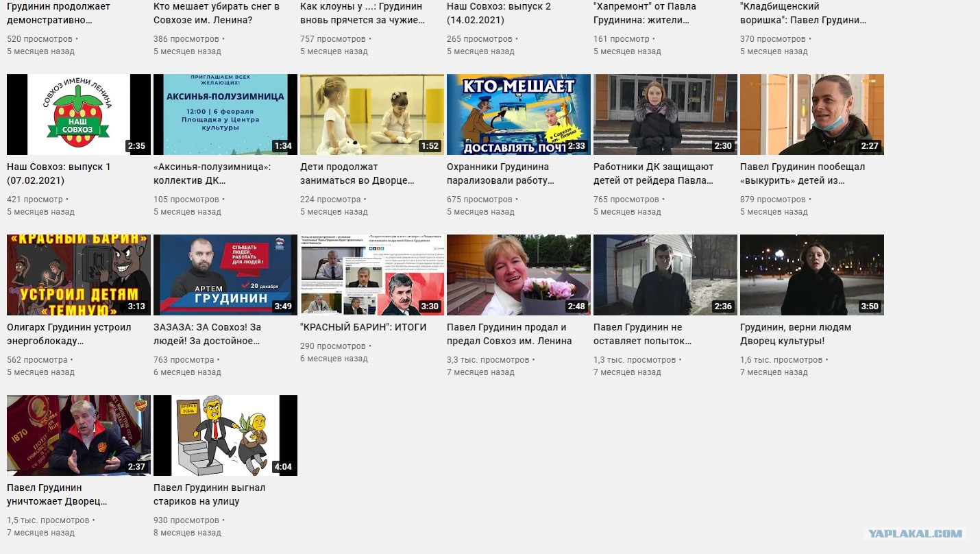Image resolution: width=980 pixels, height=554 pixels.
Task: Click the 2:30 duration badge
Action: pyautogui.click(x=723, y=146)
